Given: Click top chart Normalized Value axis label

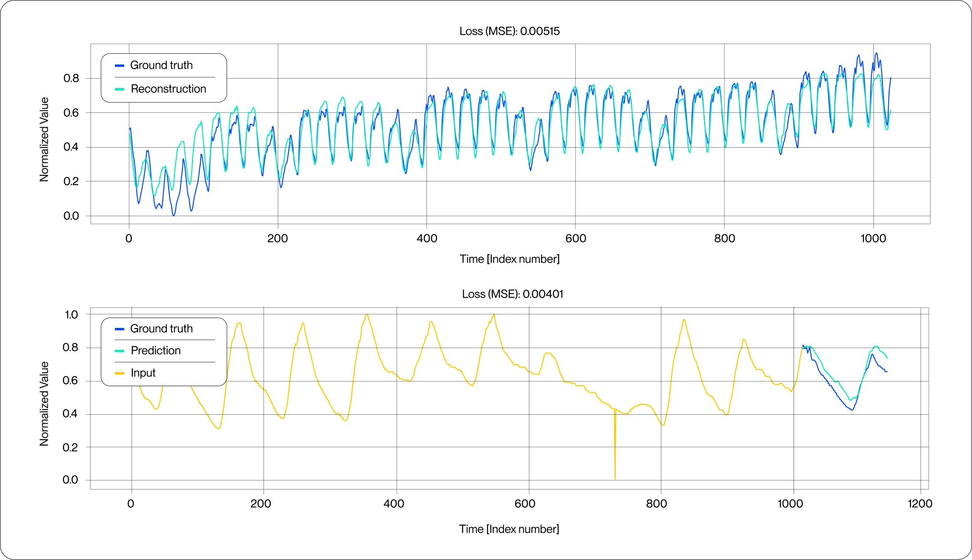Looking at the screenshot, I should [44, 140].
